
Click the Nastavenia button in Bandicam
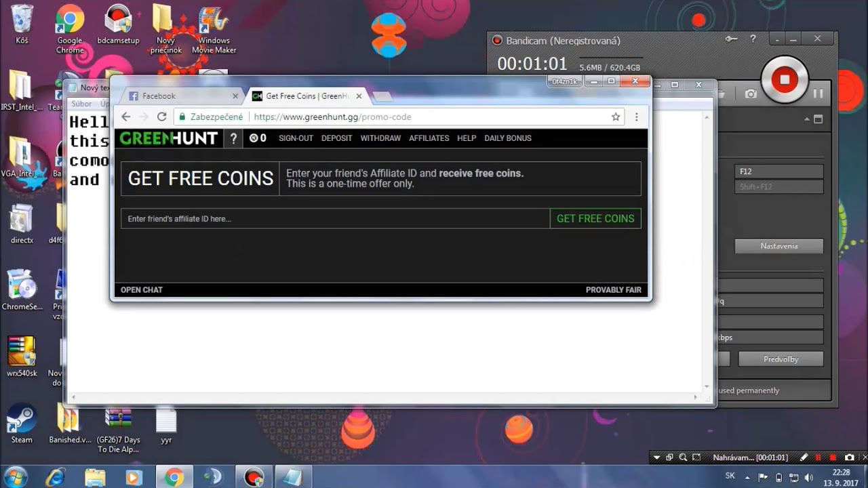click(778, 246)
